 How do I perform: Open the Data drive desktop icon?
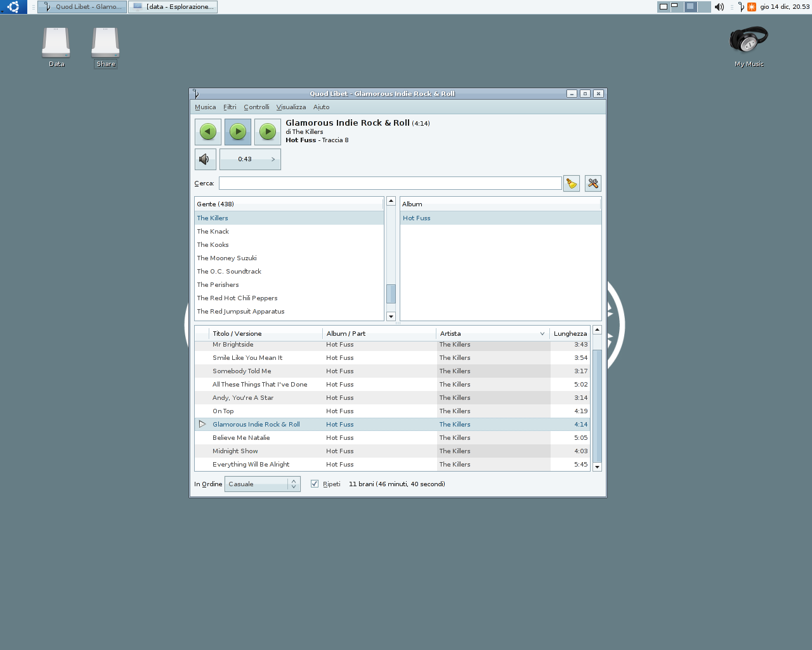(56, 47)
